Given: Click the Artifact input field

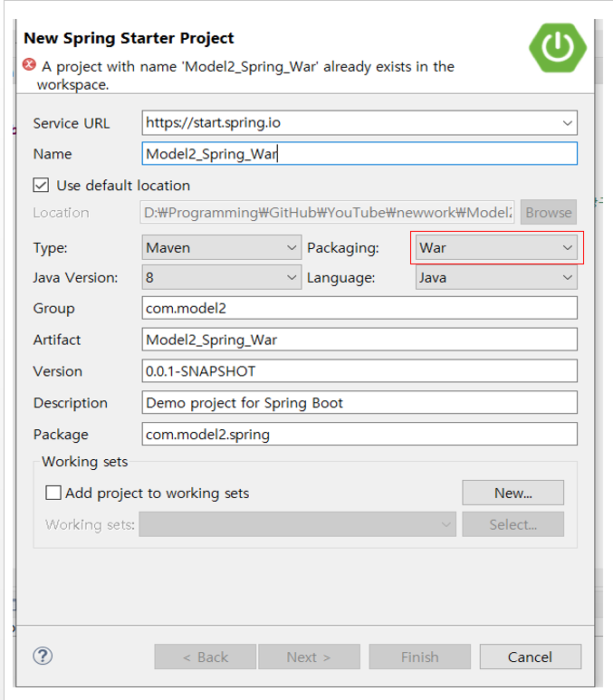Looking at the screenshot, I should [x=359, y=340].
